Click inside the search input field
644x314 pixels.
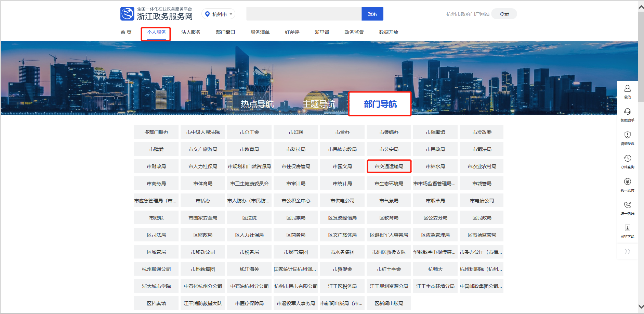tap(304, 14)
